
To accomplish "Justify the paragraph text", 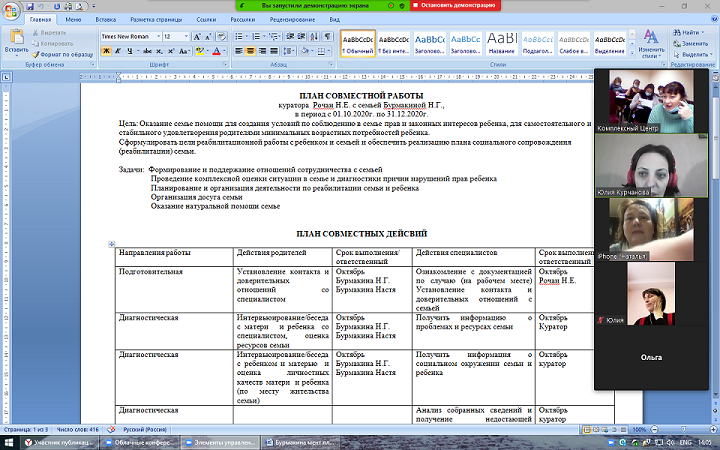I will pyautogui.click(x=274, y=51).
